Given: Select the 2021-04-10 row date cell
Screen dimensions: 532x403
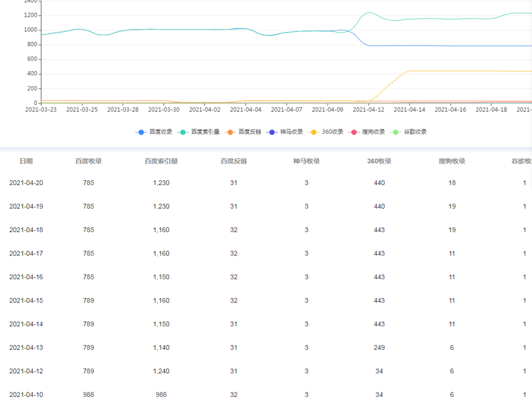Looking at the screenshot, I should click(x=26, y=394).
